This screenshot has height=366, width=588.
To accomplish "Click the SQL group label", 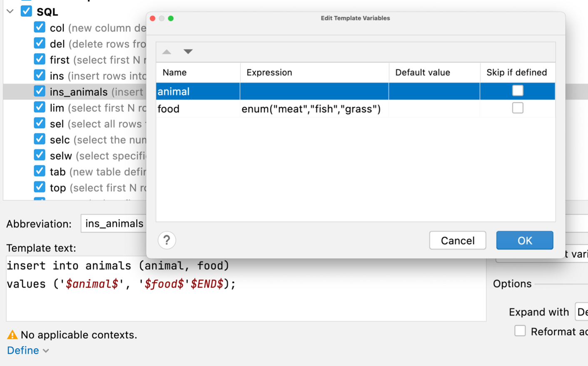I will tap(47, 12).
